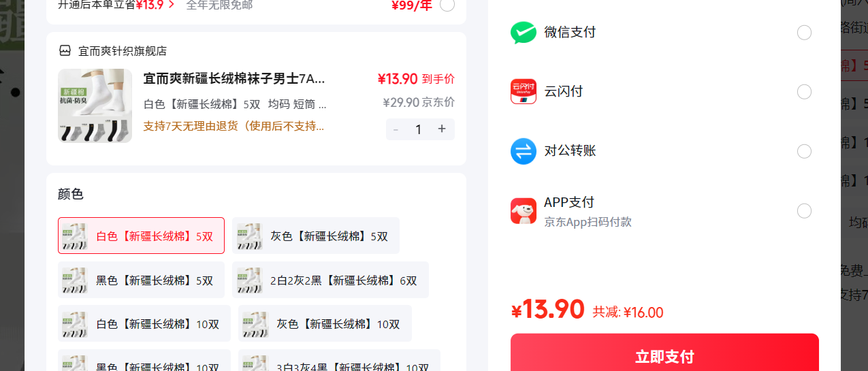Choose color 白色【新疆长绒棉】5双

(141, 236)
